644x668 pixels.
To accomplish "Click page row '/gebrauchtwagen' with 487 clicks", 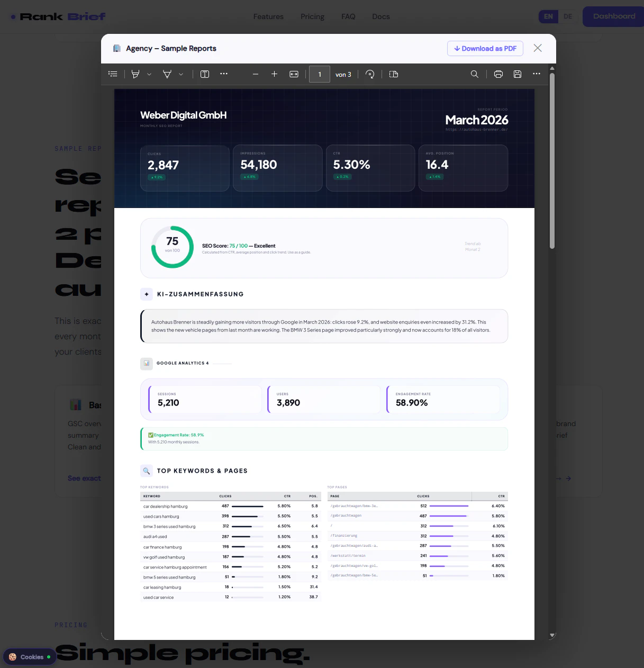I will [x=418, y=516].
